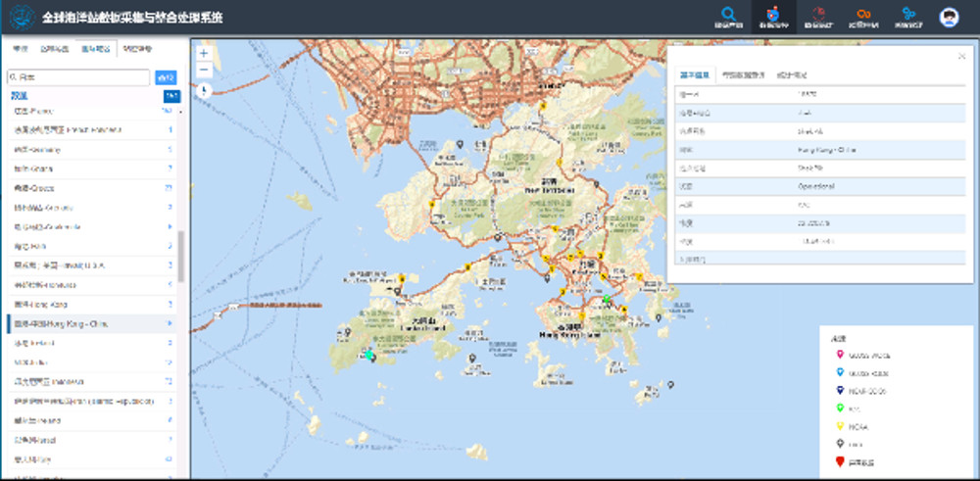Viewport: 980px width, 481px height.
Task: Open the user avatar profile icon
Action: pos(949,17)
